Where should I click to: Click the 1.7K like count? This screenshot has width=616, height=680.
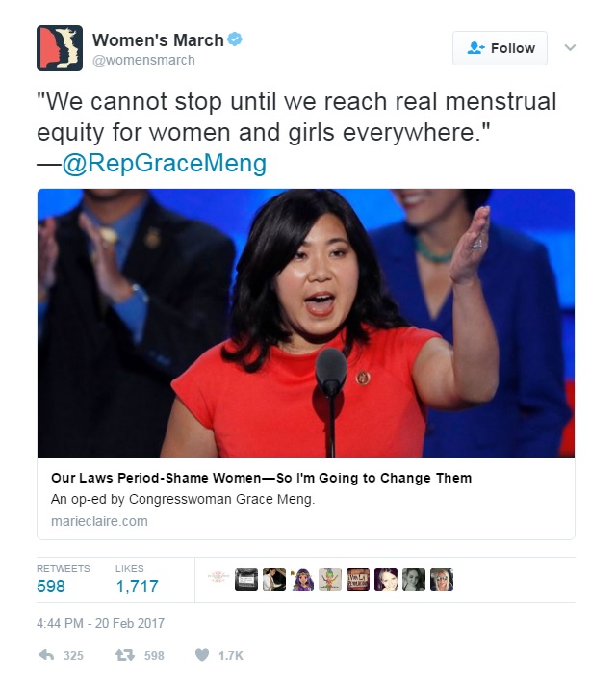click(x=231, y=655)
